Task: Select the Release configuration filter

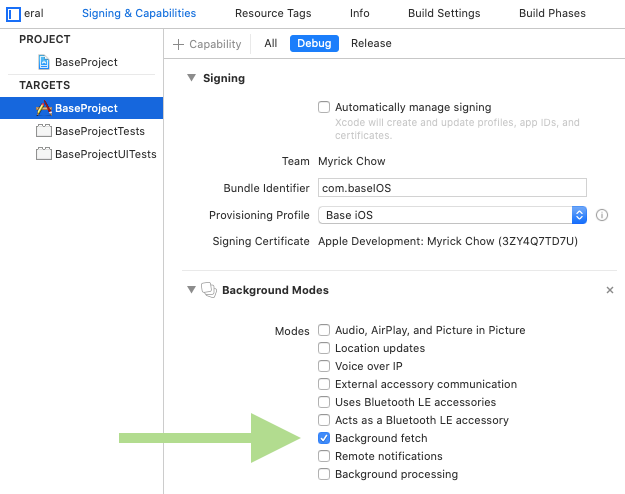Action: click(x=371, y=43)
